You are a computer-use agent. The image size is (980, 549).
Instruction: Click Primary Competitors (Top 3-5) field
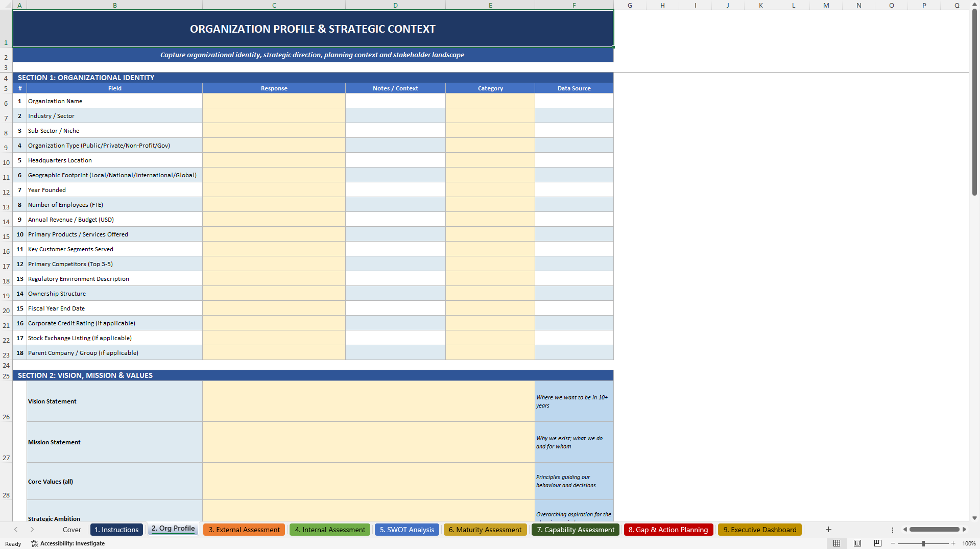115,264
